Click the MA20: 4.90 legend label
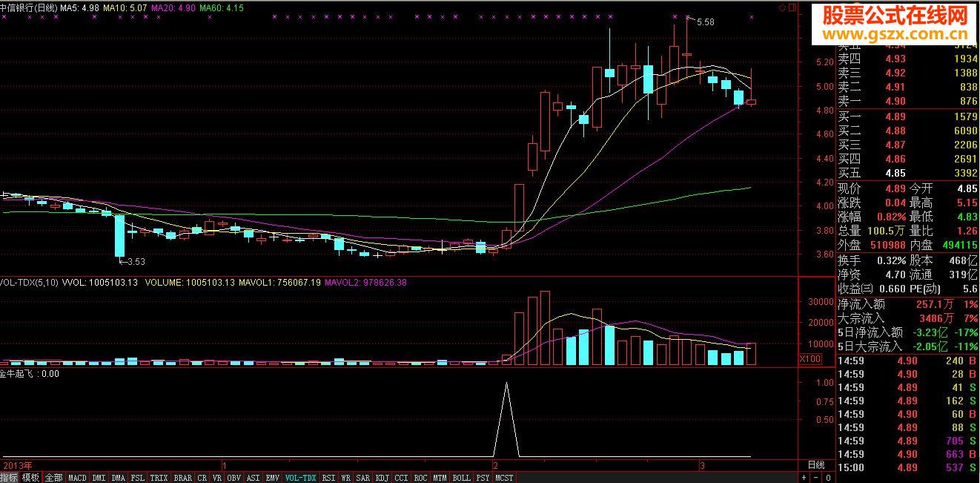Viewport: 980px width, 483px height. click(173, 7)
